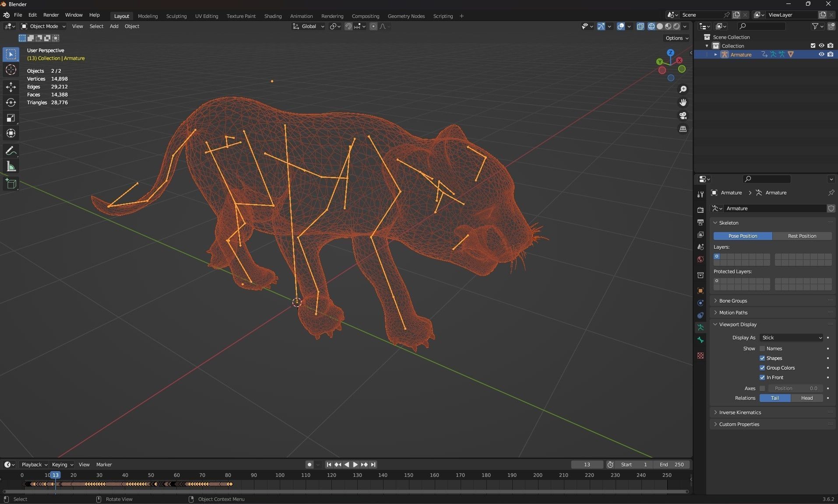
Task: Open the Physics properties tab
Action: (x=701, y=303)
